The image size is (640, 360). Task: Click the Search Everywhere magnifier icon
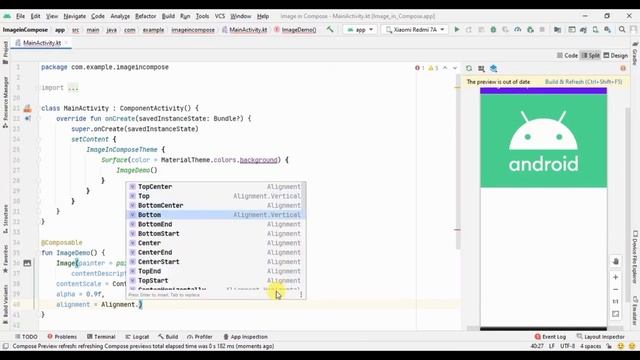tap(622, 29)
